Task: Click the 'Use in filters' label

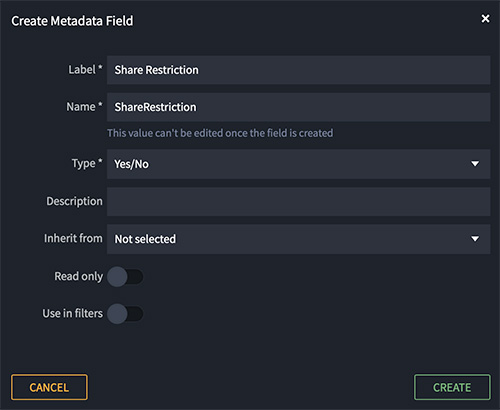Action: pos(73,313)
